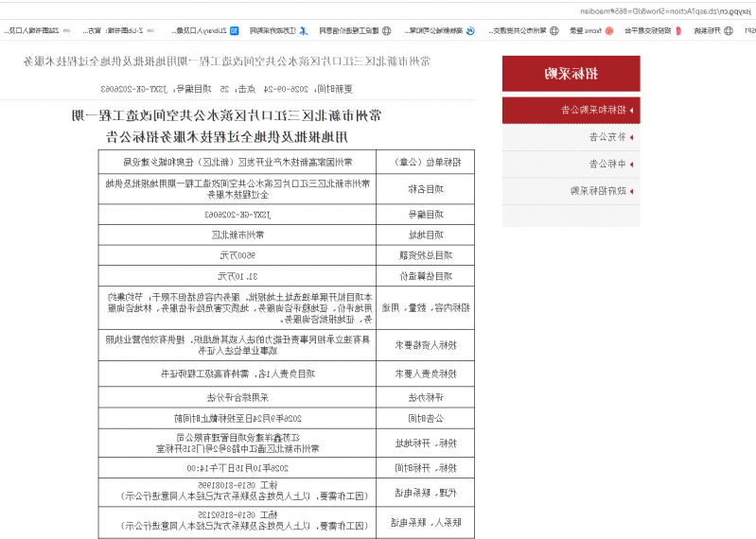Click the blue square icon of the ZLibrary入口 bookmark

(235, 31)
